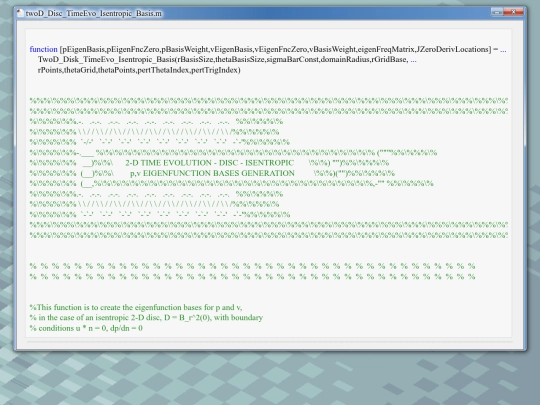Viewport: 540px width, 405px height.
Task: Click the ellipsis after rGridBase,
Action: [413, 60]
